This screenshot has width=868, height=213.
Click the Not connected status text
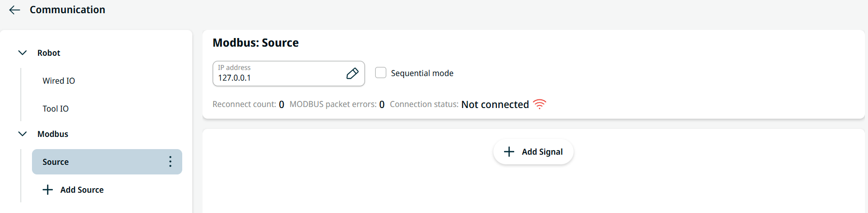pos(495,104)
